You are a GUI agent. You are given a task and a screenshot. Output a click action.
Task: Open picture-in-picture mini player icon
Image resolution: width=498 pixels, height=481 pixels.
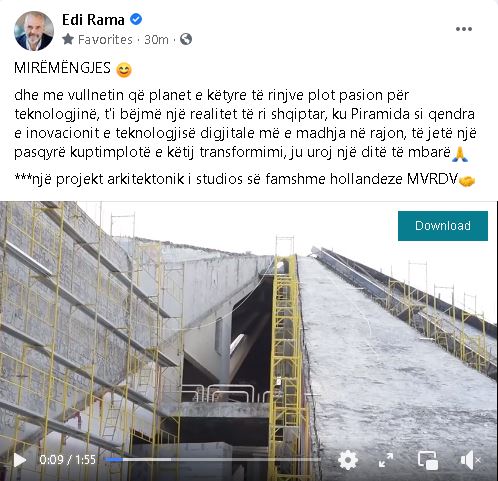(x=428, y=460)
